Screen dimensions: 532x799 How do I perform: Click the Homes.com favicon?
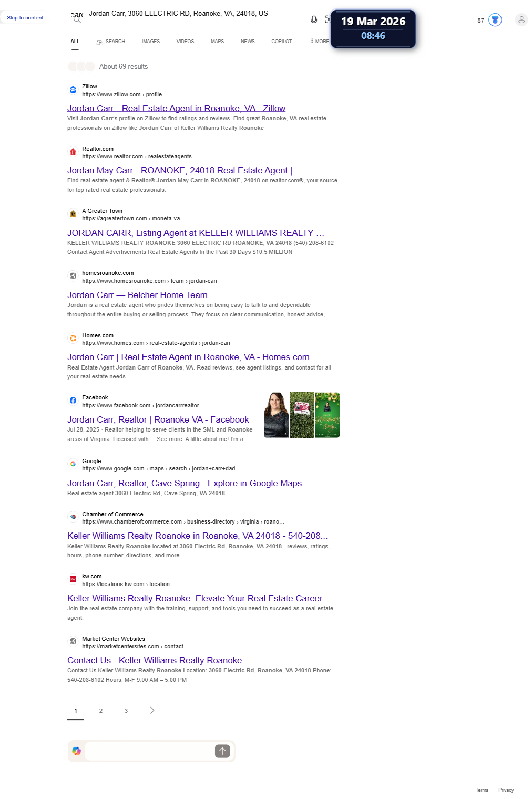(73, 339)
